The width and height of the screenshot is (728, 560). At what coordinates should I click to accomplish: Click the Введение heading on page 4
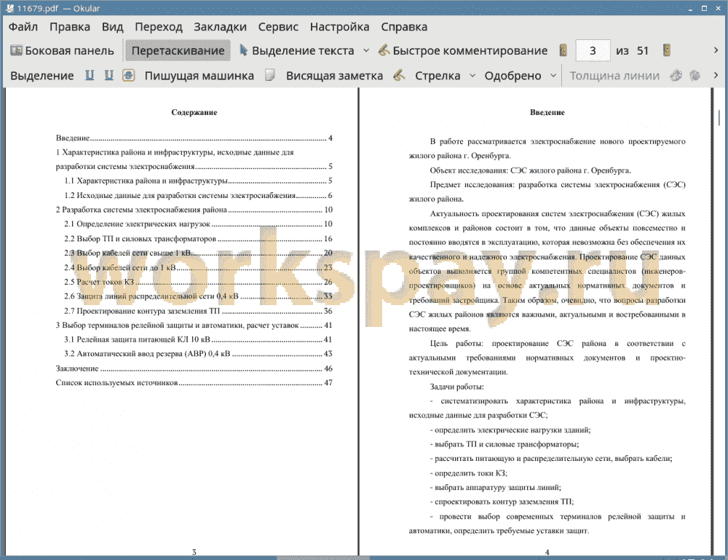tap(547, 112)
